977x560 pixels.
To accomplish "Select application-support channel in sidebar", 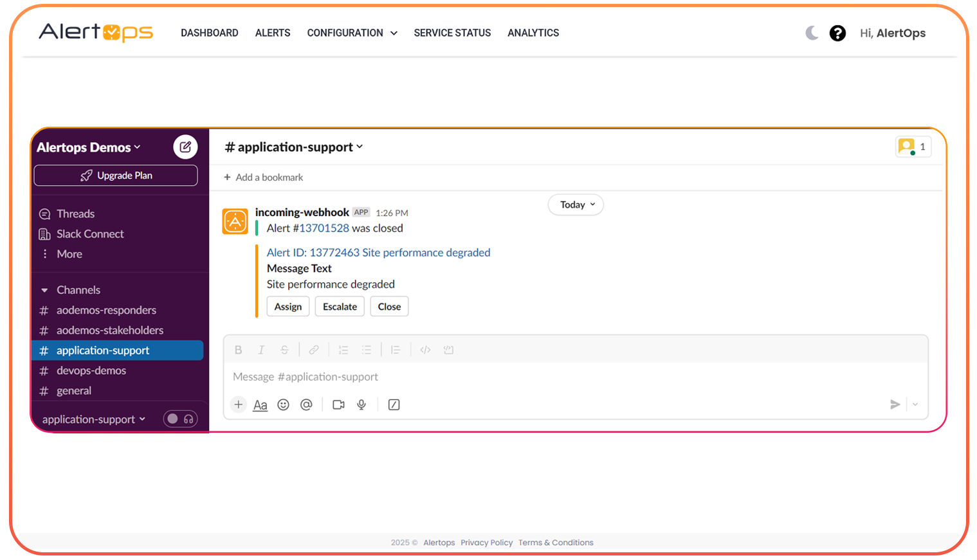I will coord(118,350).
